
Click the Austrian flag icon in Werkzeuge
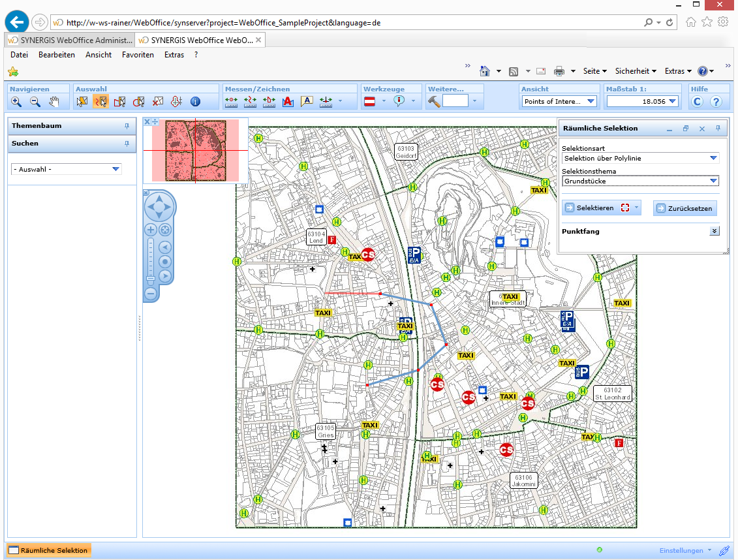coord(369,101)
